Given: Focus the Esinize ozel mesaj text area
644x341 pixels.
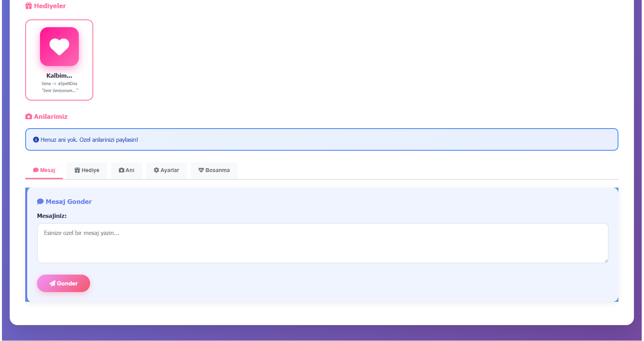Looking at the screenshot, I should point(322,243).
